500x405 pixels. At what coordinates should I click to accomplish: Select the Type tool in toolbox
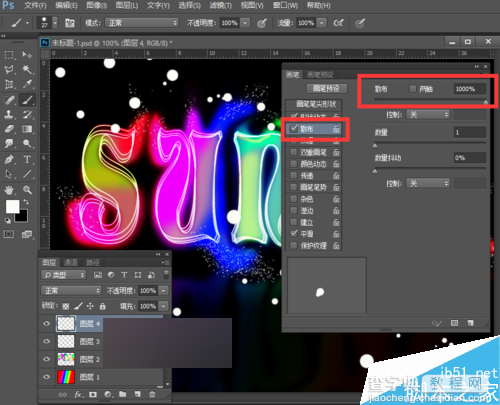pyautogui.click(x=27, y=159)
